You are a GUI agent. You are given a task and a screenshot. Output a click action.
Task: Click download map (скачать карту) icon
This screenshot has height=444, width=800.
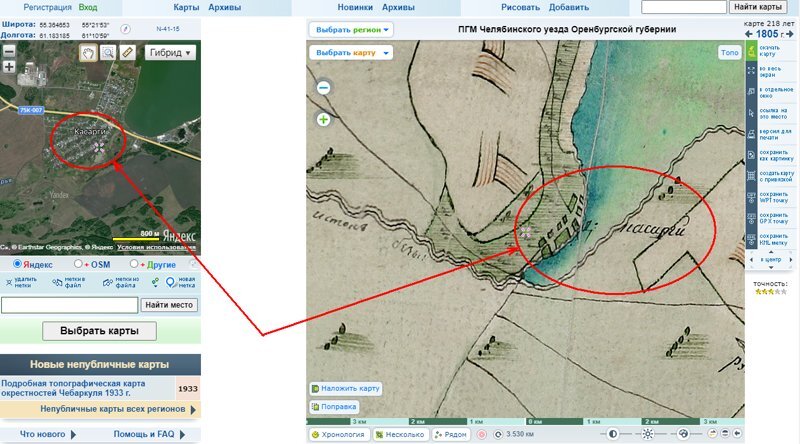pyautogui.click(x=752, y=51)
